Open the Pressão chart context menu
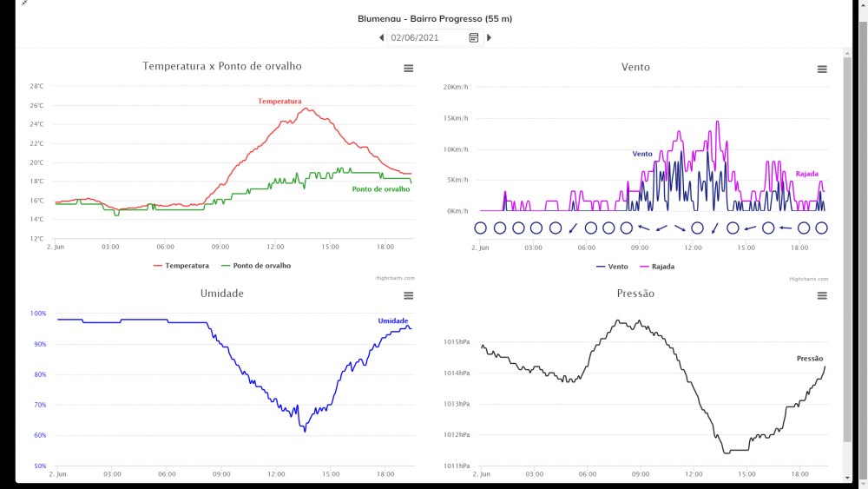This screenshot has width=868, height=489. pyautogui.click(x=822, y=295)
